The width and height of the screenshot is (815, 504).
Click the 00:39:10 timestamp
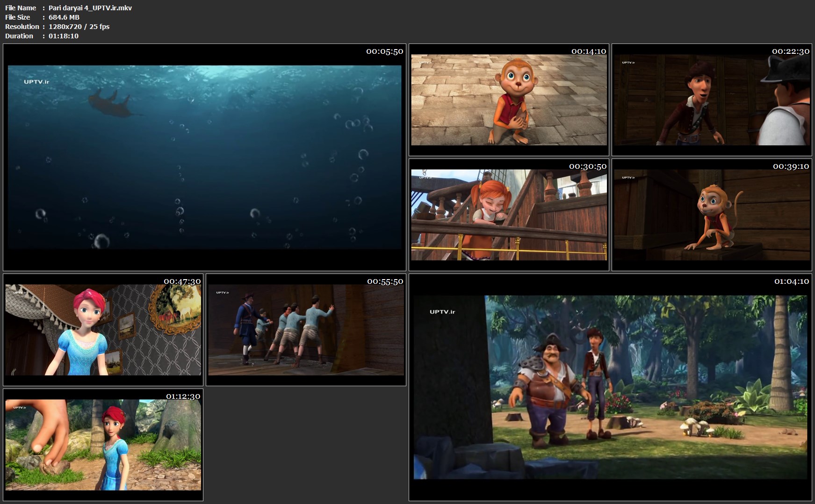pyautogui.click(x=791, y=166)
